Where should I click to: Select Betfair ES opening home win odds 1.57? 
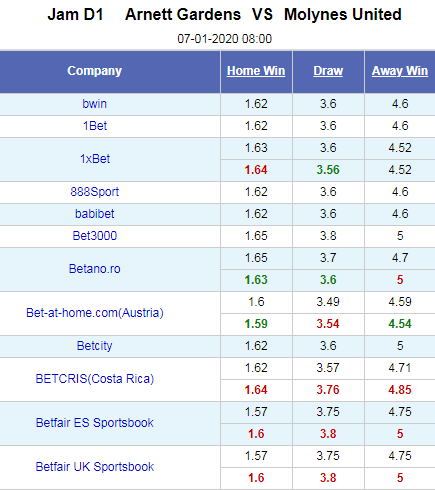(256, 412)
